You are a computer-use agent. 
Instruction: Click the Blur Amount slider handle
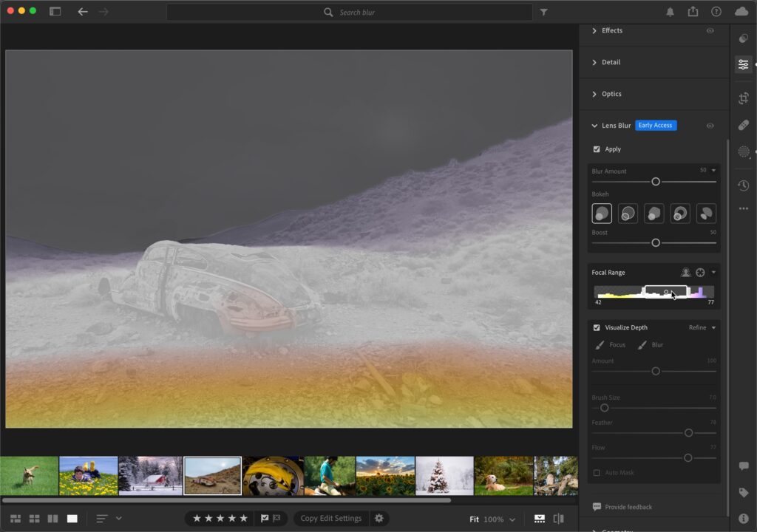coord(656,182)
